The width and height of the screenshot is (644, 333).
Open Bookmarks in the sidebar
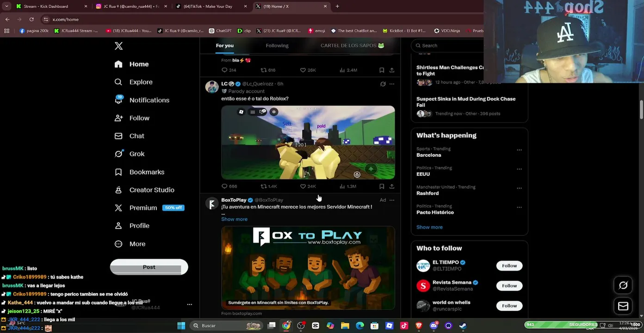(x=139, y=172)
